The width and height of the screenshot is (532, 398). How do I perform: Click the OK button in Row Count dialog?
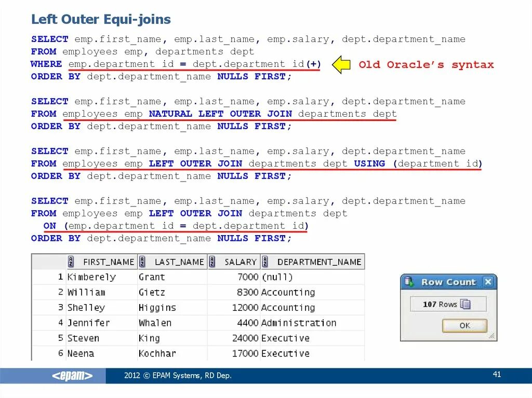(x=464, y=325)
